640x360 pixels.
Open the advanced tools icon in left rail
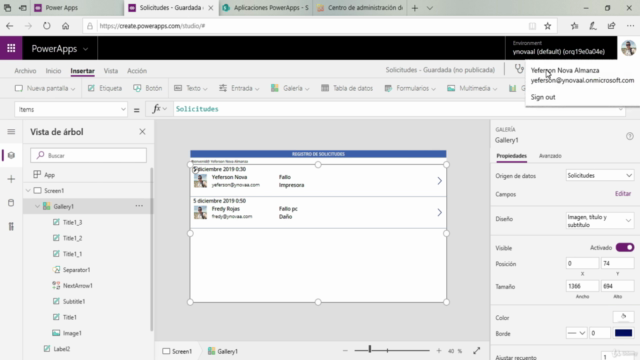pos(11,226)
